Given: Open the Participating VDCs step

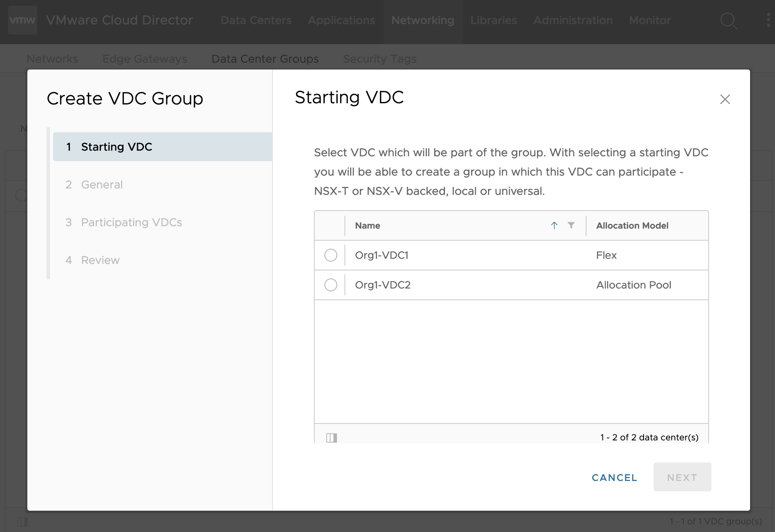Looking at the screenshot, I should [131, 222].
